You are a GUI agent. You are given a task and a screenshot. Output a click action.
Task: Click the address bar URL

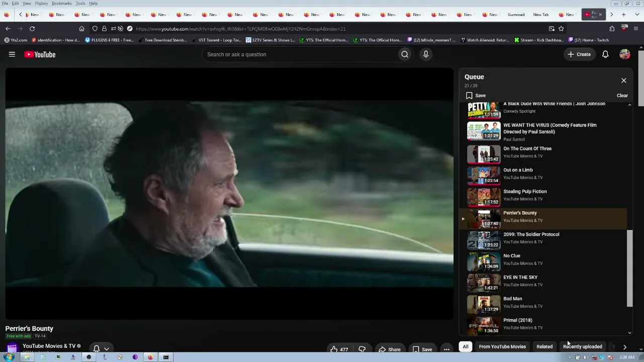240,29
